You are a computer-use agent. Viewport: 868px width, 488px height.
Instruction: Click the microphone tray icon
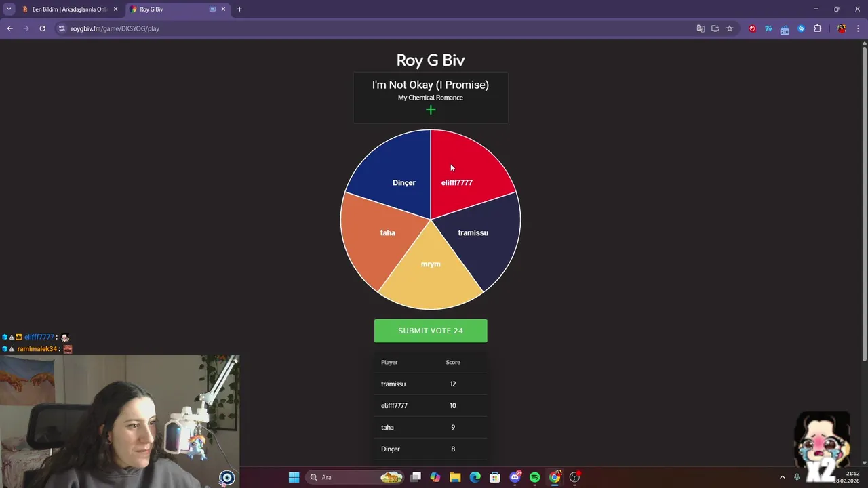pyautogui.click(x=797, y=477)
